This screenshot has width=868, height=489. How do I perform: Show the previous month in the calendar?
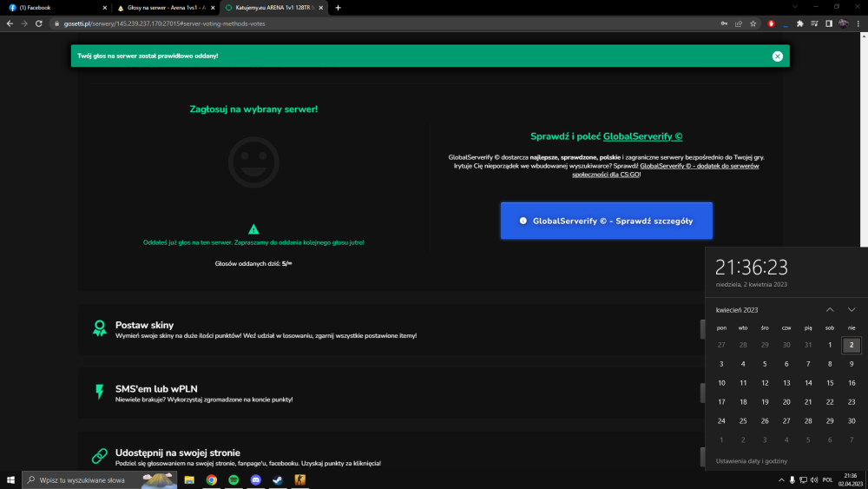click(x=830, y=309)
